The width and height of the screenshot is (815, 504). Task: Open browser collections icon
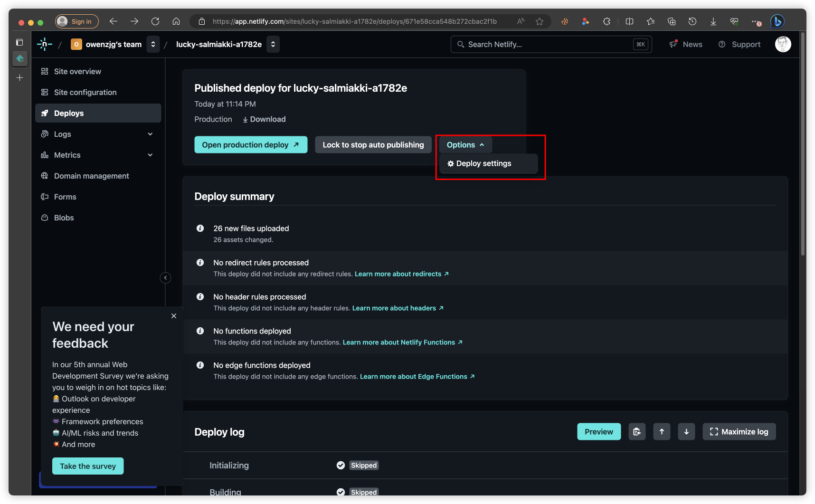(672, 21)
